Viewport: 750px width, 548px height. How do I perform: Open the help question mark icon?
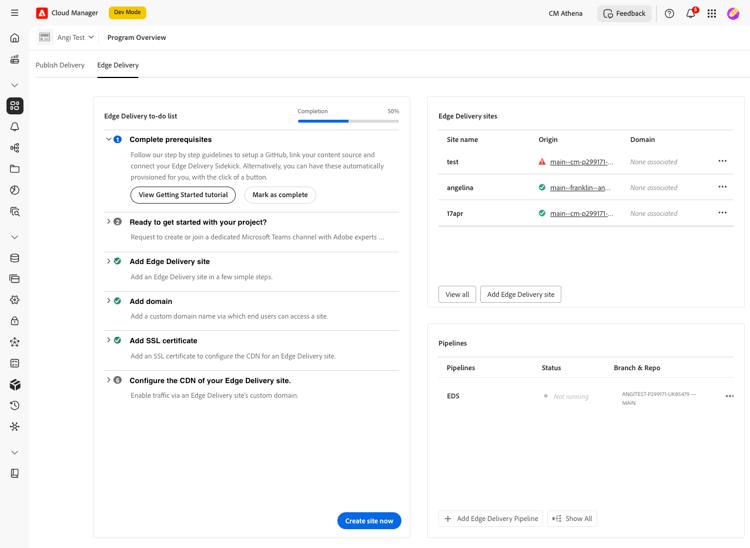point(669,13)
